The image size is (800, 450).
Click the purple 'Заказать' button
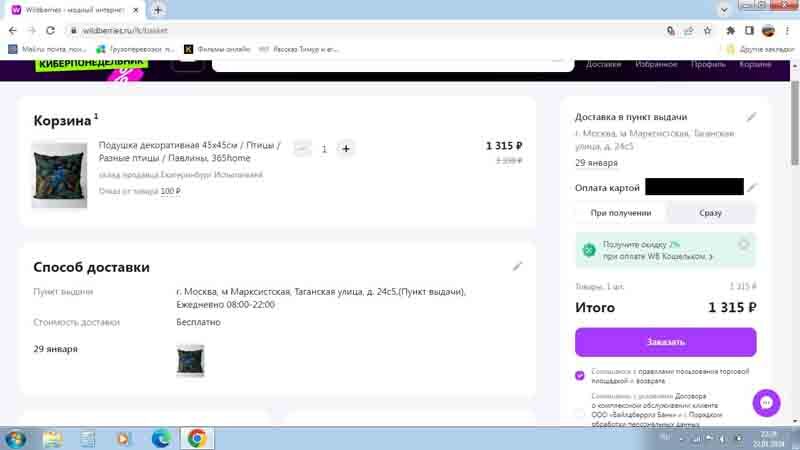tap(665, 342)
